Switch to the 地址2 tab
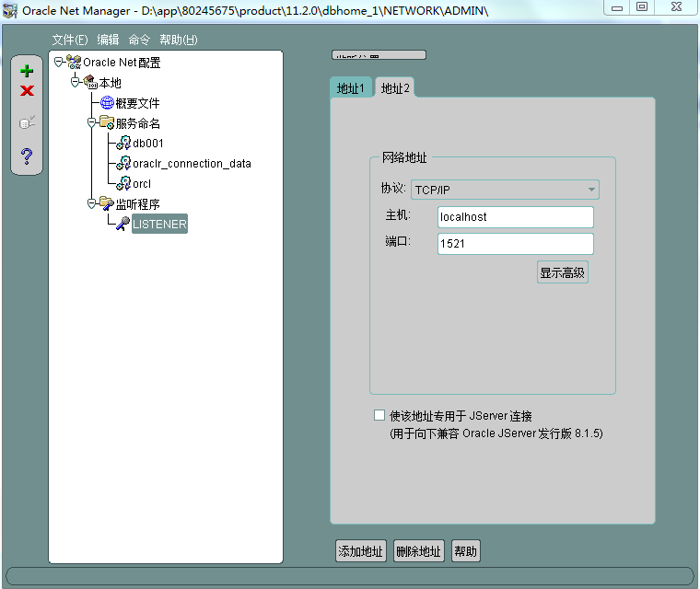700x589 pixels. tap(395, 88)
